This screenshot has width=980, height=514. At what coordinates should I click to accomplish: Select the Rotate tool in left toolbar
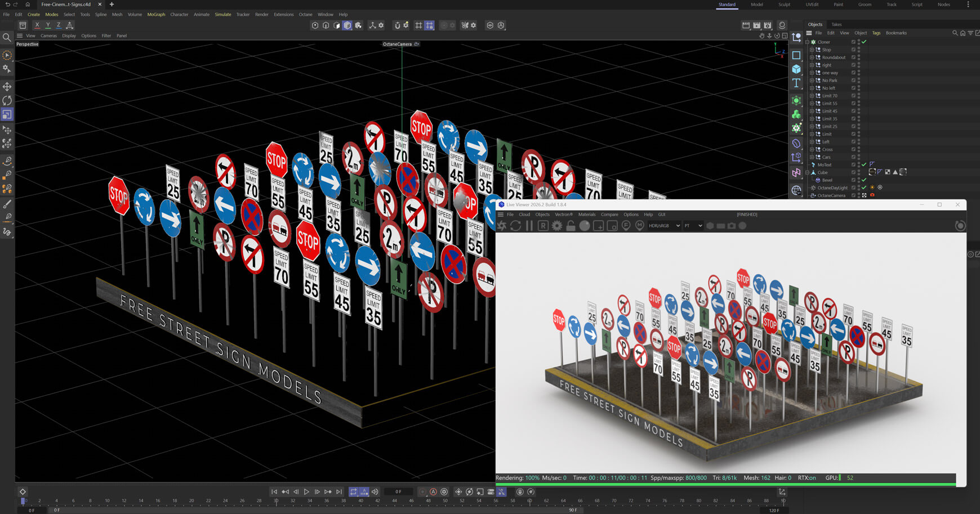coord(7,100)
